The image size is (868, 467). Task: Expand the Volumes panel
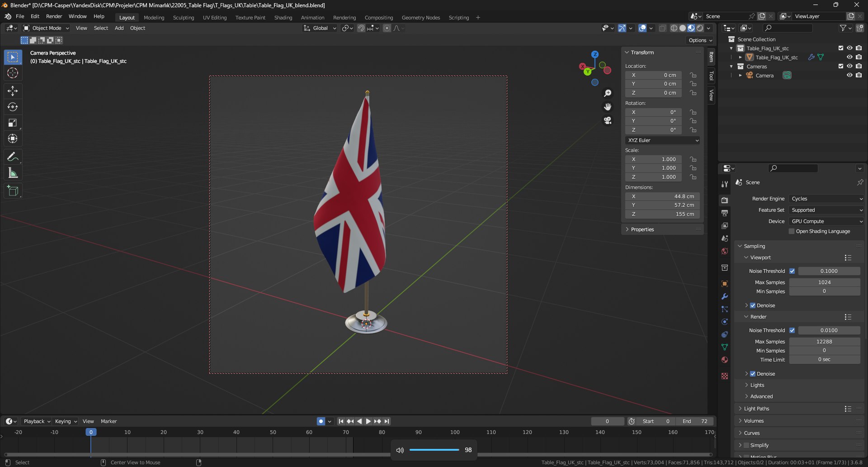click(x=754, y=421)
